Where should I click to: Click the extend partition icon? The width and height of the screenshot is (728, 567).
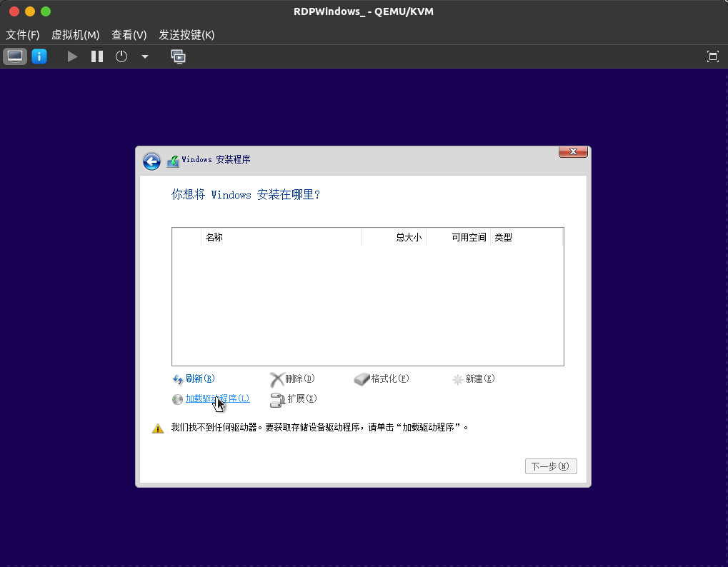(x=277, y=400)
